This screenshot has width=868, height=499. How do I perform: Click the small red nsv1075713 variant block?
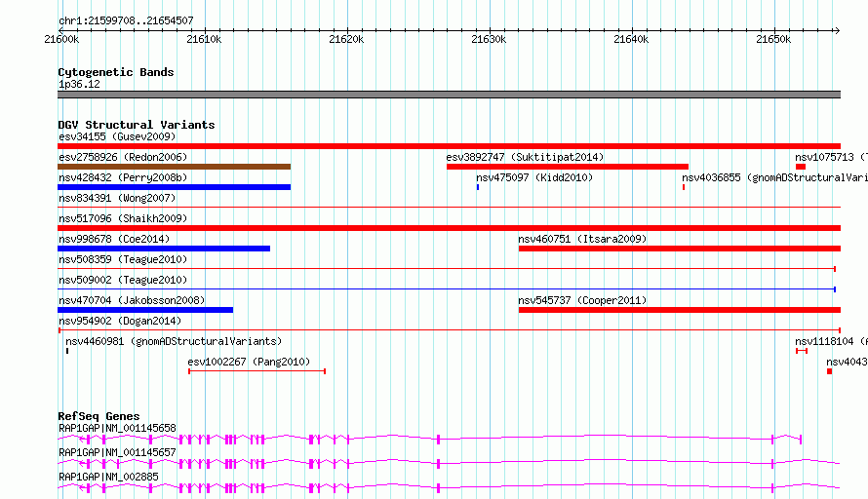[801, 167]
